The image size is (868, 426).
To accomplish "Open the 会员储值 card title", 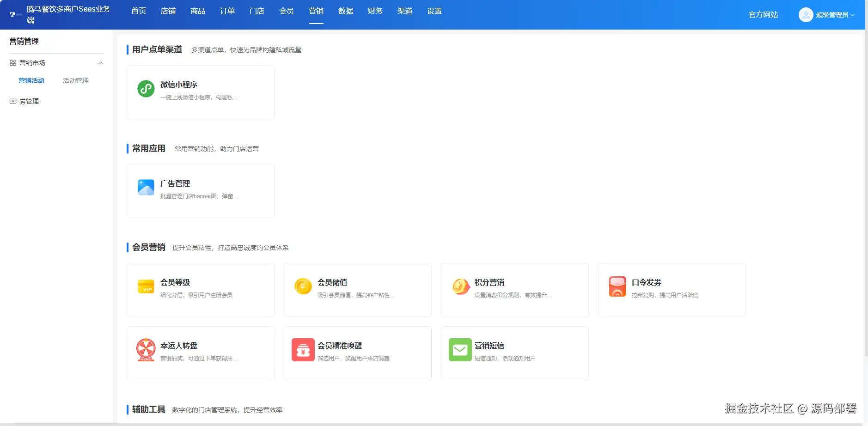I will (x=332, y=282).
